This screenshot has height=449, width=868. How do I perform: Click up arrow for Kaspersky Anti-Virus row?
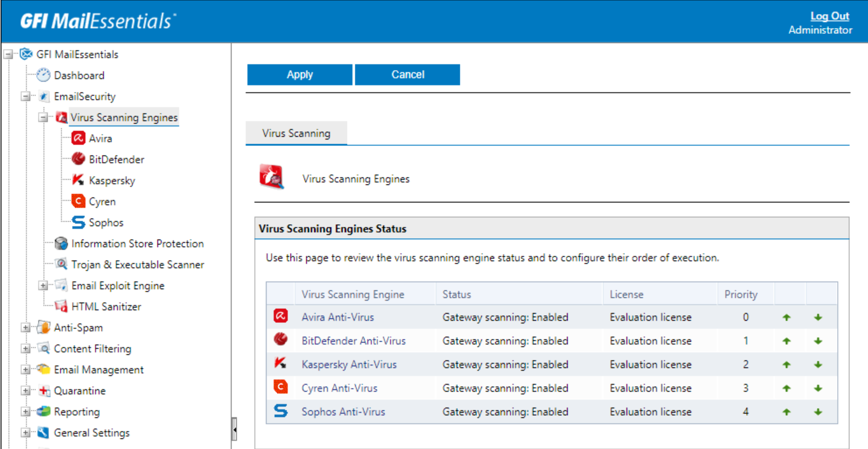(786, 365)
